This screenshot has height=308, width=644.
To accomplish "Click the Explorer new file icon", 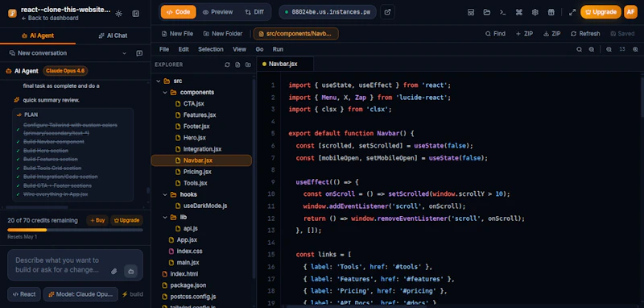I will pos(237,65).
